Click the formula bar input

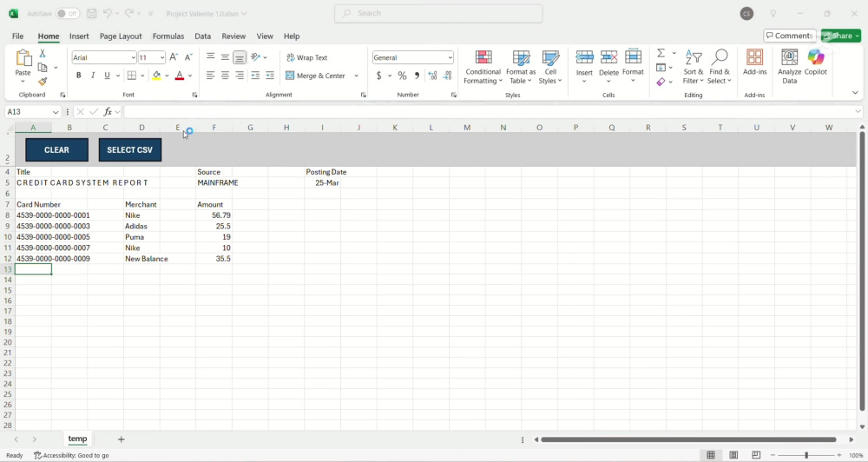tap(490, 112)
